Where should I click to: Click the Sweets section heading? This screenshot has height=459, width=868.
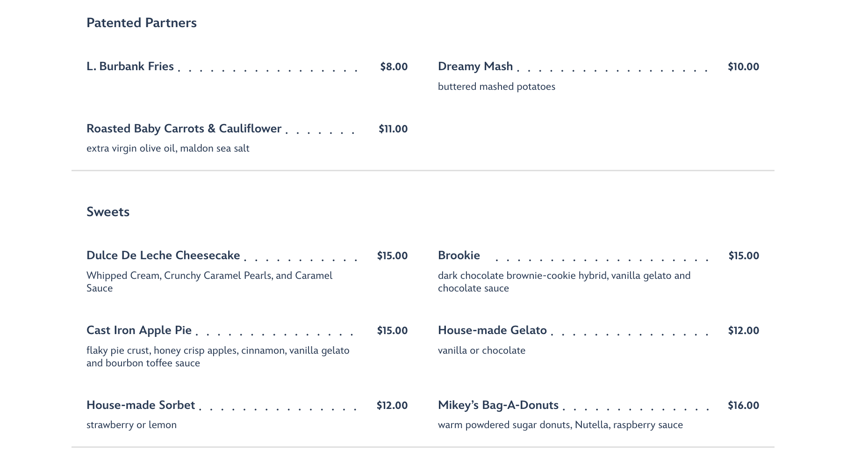108,212
